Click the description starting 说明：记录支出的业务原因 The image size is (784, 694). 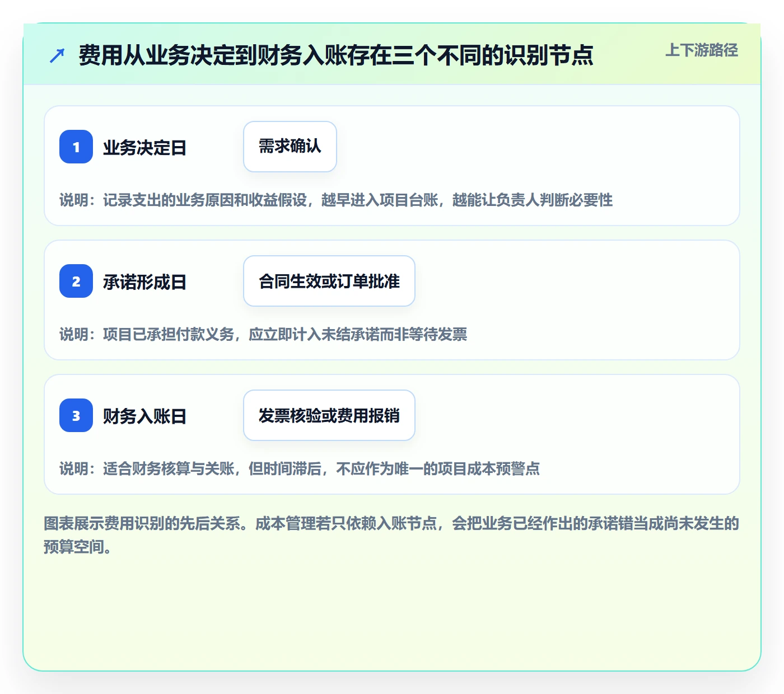coord(336,200)
